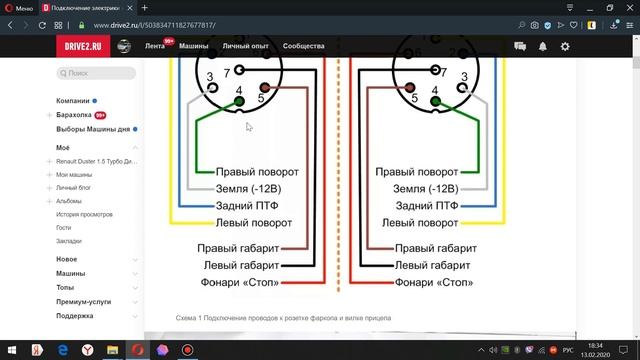The image size is (640, 360).
Task: Open the Opera Меню button
Action: click(x=19, y=8)
